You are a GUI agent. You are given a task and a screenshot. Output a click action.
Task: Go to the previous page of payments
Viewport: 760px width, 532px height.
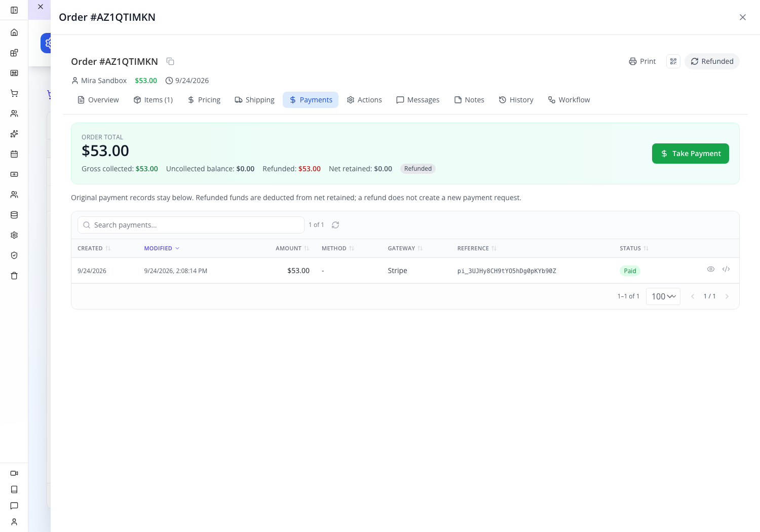coord(693,296)
